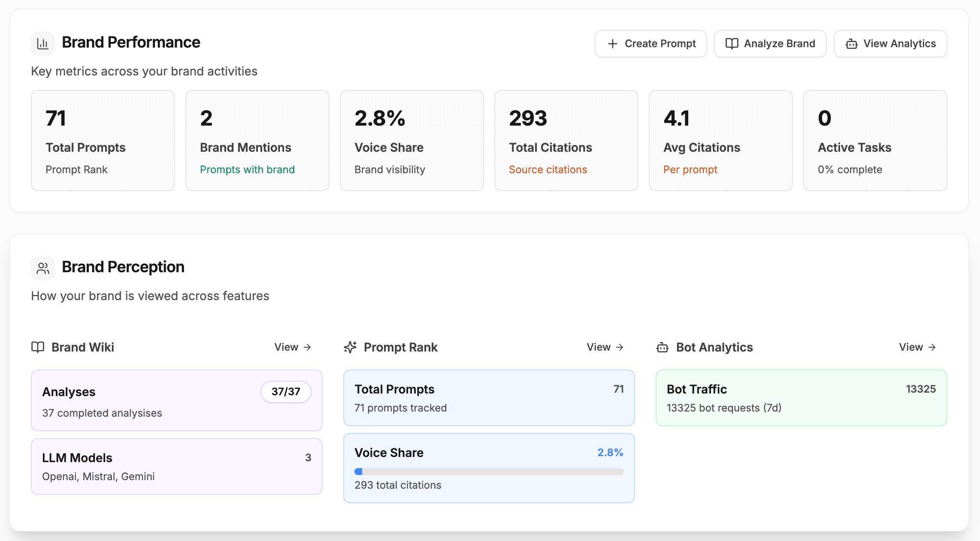Open View Analytics
The width and height of the screenshot is (980, 541).
point(890,43)
